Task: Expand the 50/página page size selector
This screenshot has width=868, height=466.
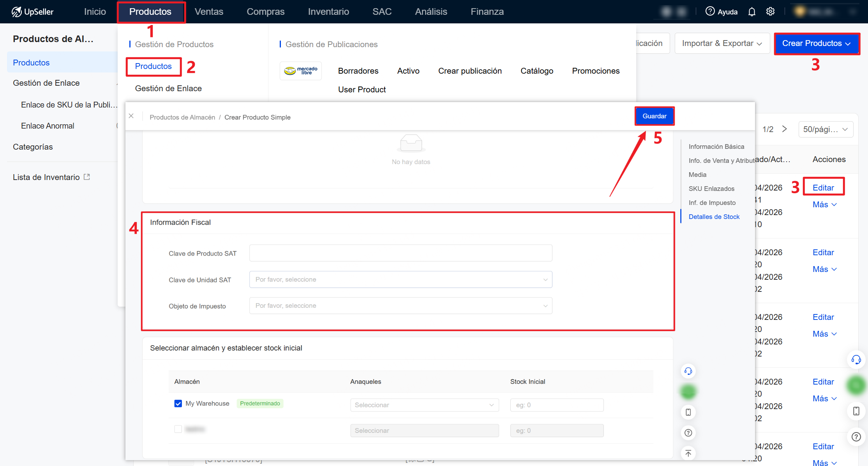Action: click(826, 129)
